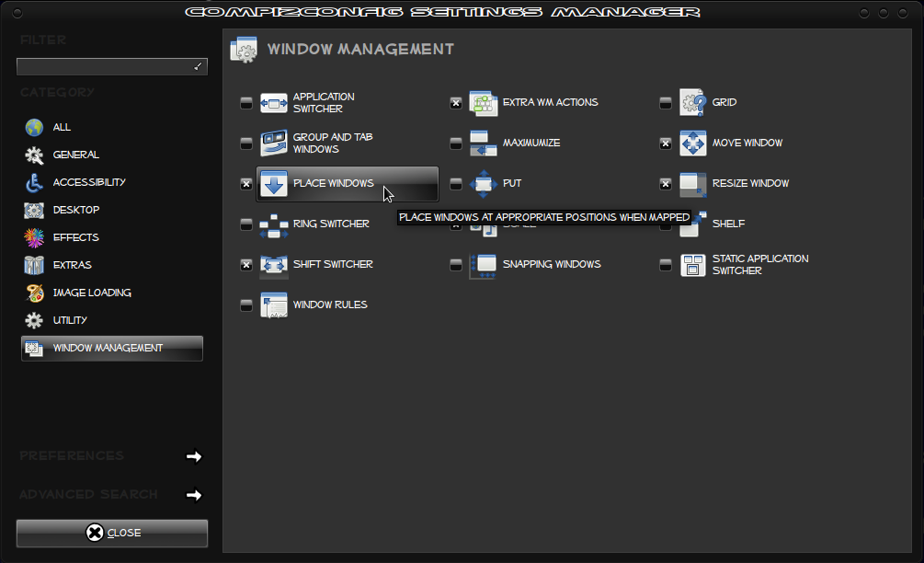Disable the Move Window checkbox
The width and height of the screenshot is (924, 563).
[x=666, y=144]
